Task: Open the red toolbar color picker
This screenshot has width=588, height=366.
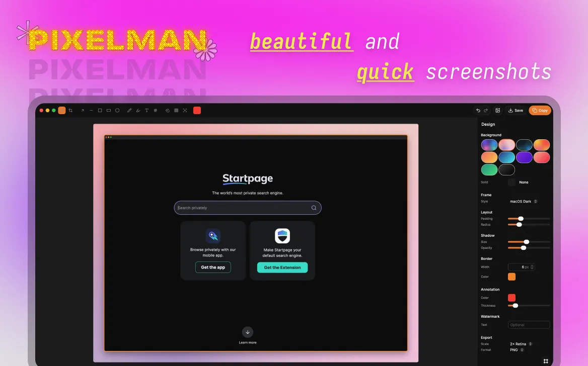Action: (x=197, y=110)
